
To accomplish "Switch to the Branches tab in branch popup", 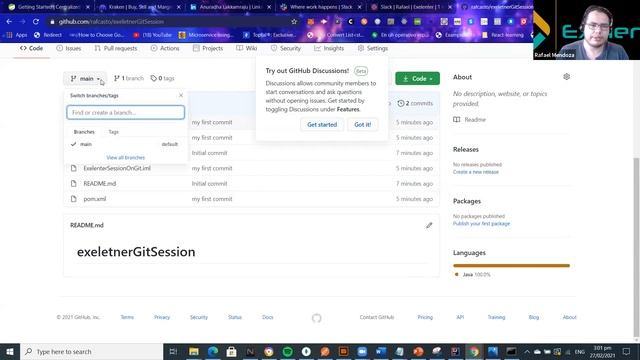I will coord(84,132).
